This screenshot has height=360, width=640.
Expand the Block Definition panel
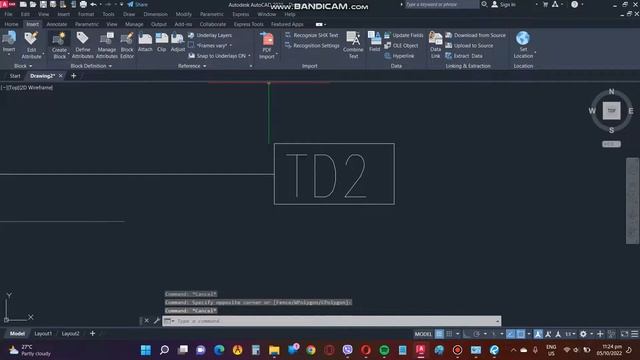pyautogui.click(x=91, y=66)
